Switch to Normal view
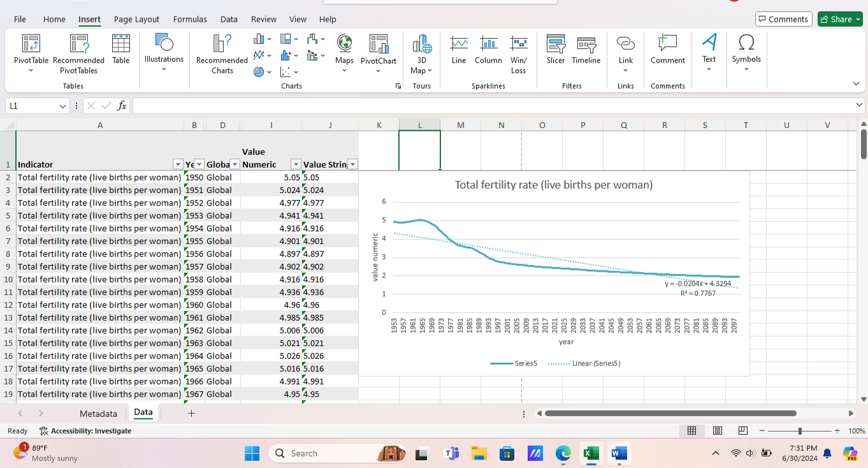868x468 pixels. (692, 431)
